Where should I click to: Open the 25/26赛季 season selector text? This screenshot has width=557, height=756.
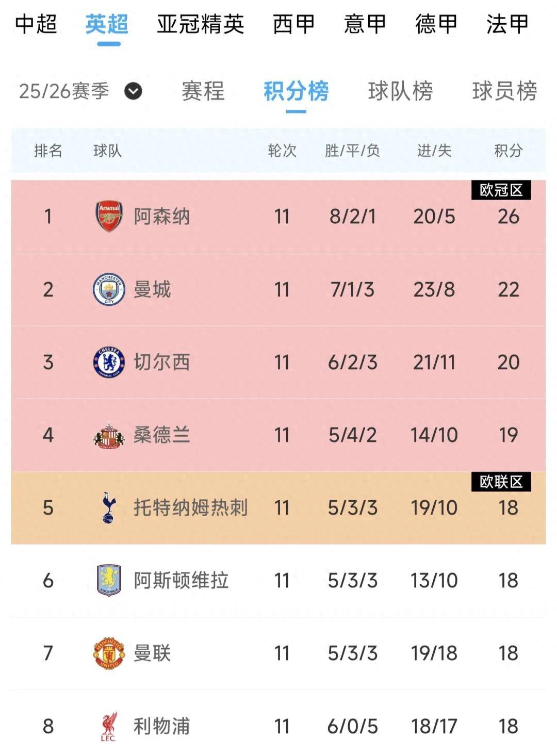point(64,92)
